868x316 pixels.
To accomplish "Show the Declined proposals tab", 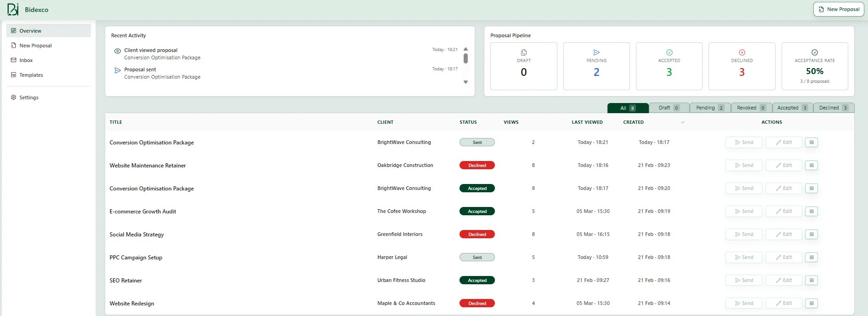I will (x=833, y=108).
